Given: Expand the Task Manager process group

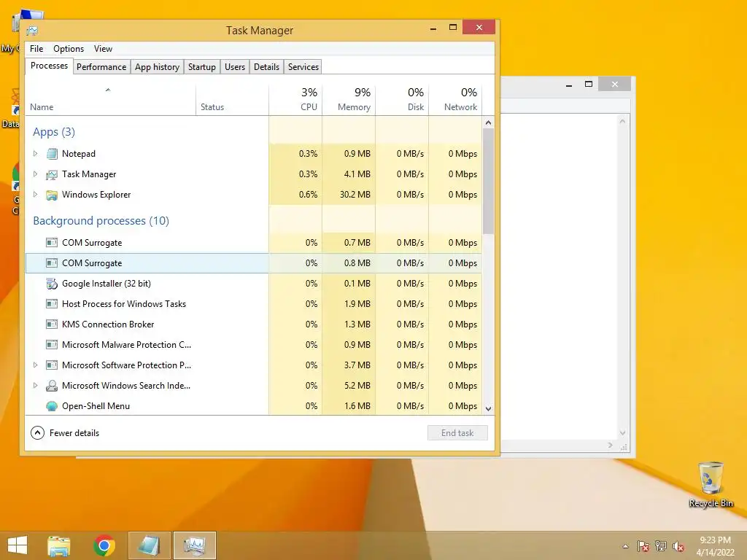Looking at the screenshot, I should pyautogui.click(x=35, y=174).
